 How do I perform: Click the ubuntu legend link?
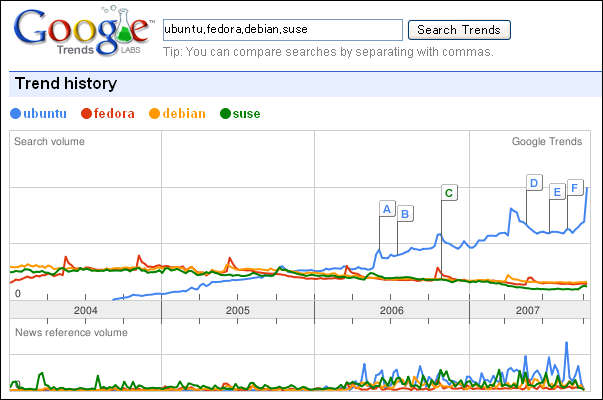(x=45, y=113)
